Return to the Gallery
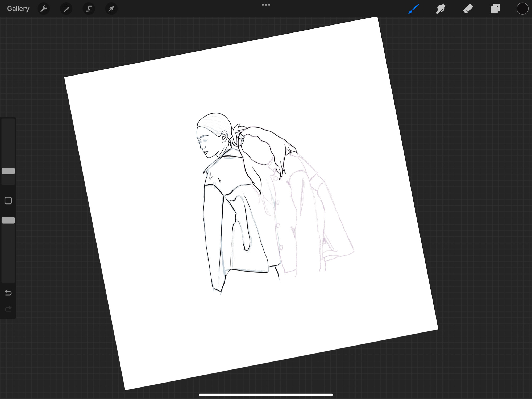Screen dimensions: 532x399 tap(18, 9)
